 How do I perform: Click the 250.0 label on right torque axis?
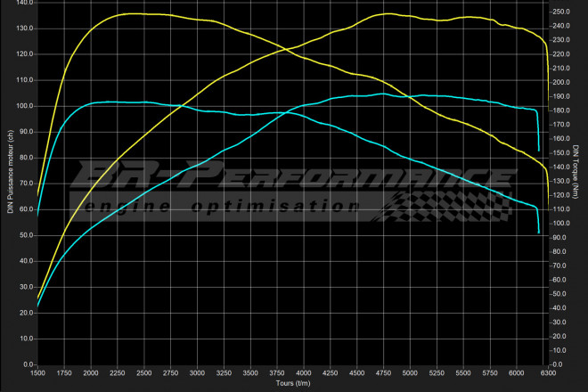561,12
